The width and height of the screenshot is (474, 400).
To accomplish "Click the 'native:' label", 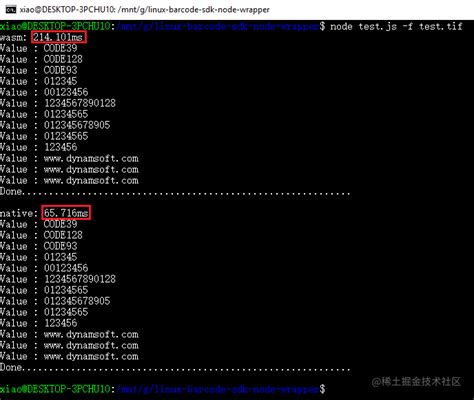I will (19, 213).
